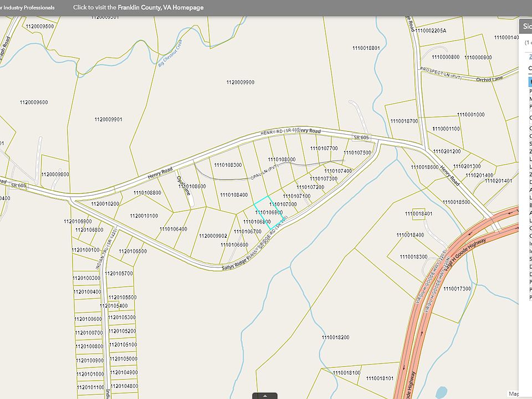Click the blue highlighted row in side panel
532x399 pixels.
click(x=530, y=81)
